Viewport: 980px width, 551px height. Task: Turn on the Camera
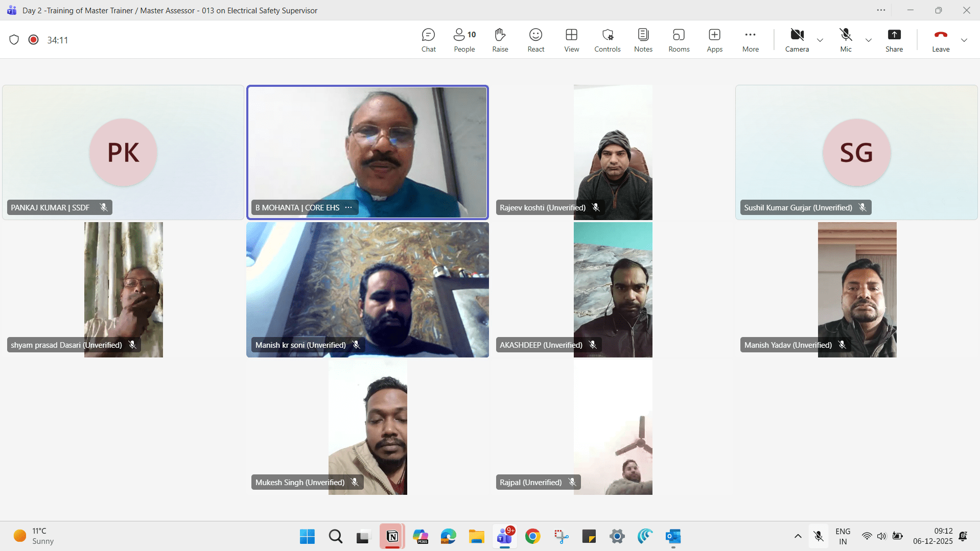click(x=797, y=40)
